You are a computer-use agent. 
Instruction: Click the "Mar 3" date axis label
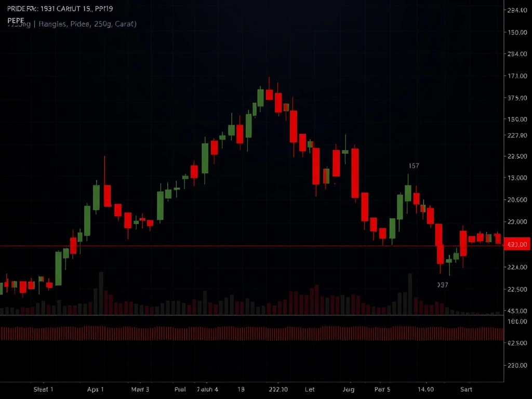click(140, 389)
